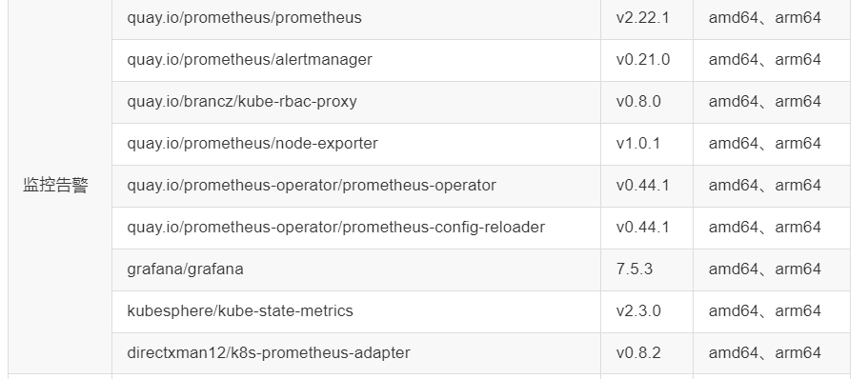Select version v2.22.1 of prometheus
The image size is (868, 379).
tap(643, 18)
